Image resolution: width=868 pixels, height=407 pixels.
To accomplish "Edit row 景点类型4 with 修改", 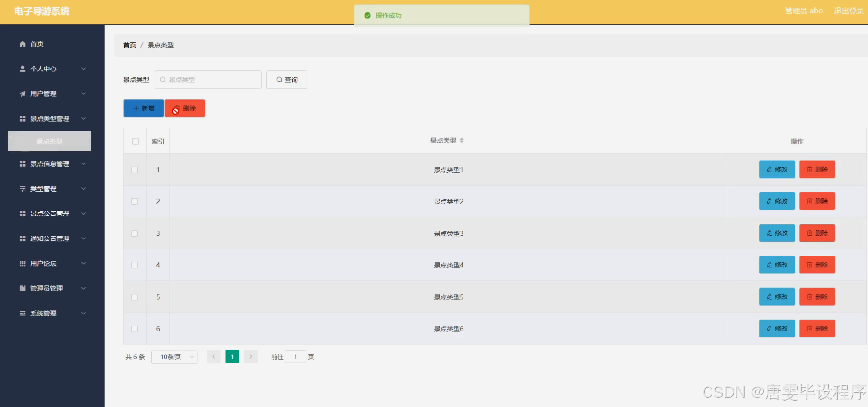I will pos(777,265).
